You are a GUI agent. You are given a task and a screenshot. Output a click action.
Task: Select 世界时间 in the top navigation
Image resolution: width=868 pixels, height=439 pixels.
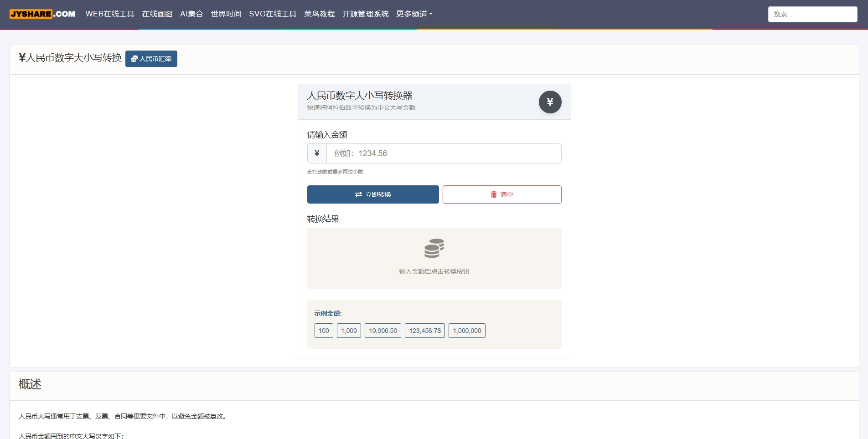click(226, 14)
